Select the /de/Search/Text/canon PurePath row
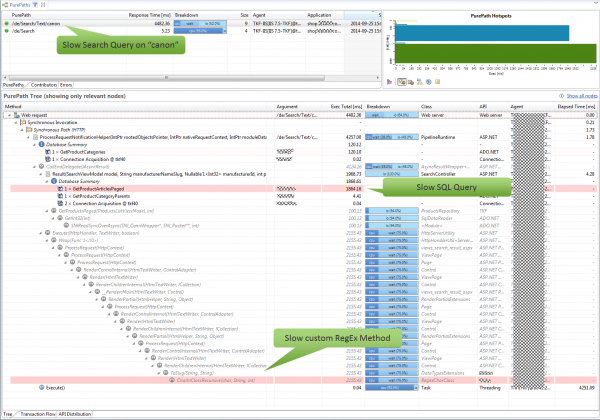The image size is (600, 420). coord(192,24)
